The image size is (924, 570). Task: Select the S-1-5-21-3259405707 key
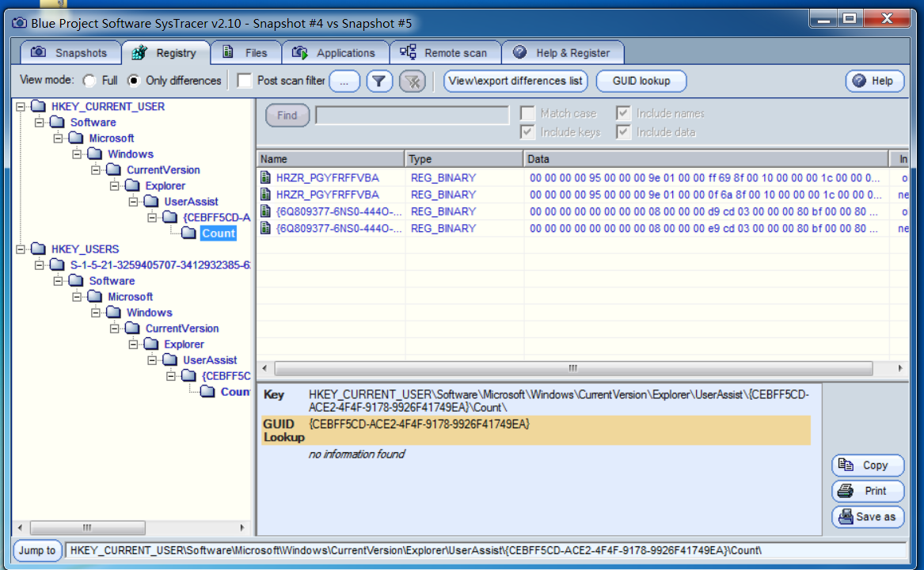click(x=160, y=265)
